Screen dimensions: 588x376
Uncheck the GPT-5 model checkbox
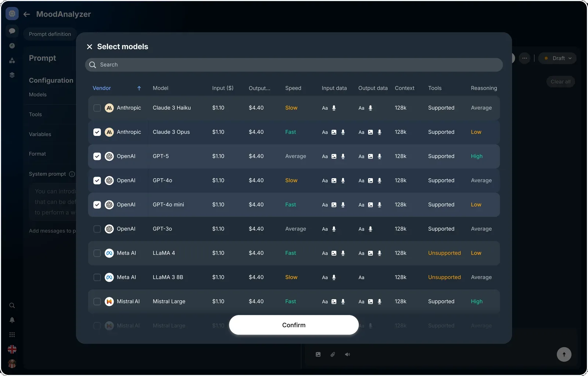point(97,156)
